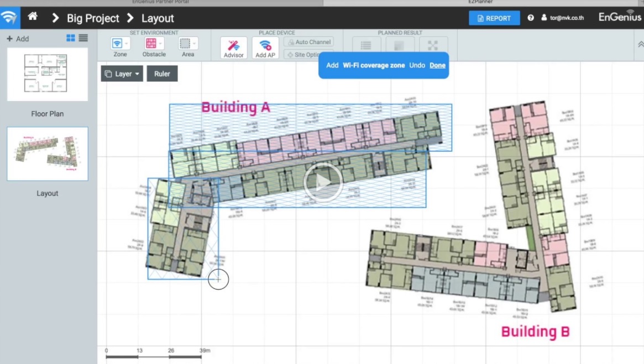Click Done in coverage zone popup
644x364 pixels.
437,65
